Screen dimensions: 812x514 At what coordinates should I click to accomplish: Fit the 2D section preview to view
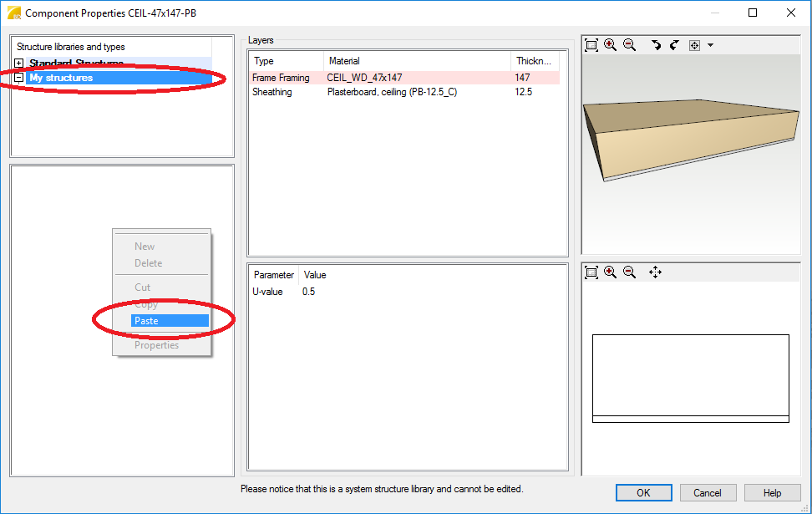[x=591, y=272]
